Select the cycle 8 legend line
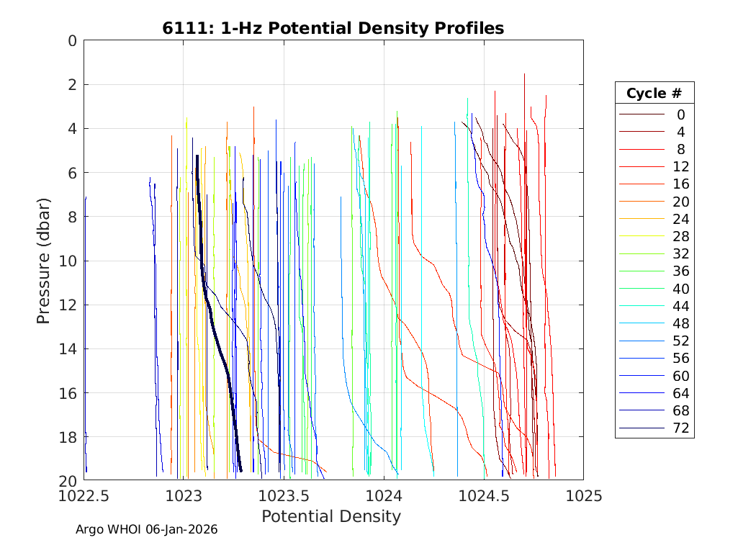Screen dimensions: 756x540 click(641, 150)
